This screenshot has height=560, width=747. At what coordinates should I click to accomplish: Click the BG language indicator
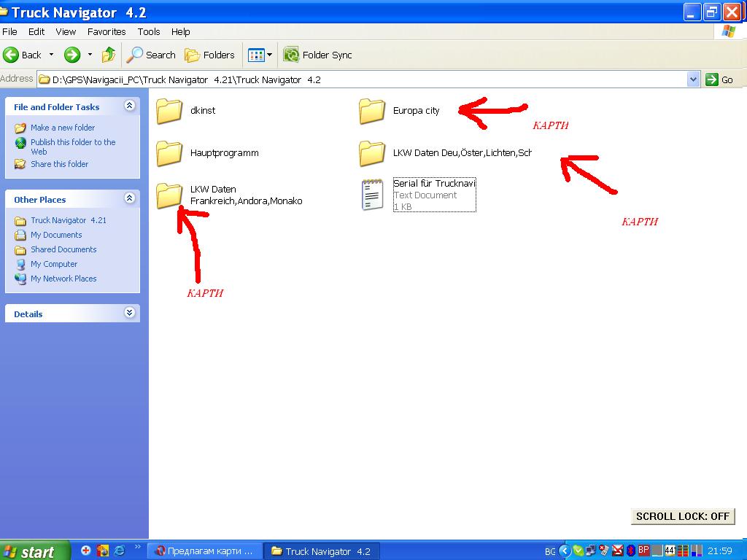(550, 551)
